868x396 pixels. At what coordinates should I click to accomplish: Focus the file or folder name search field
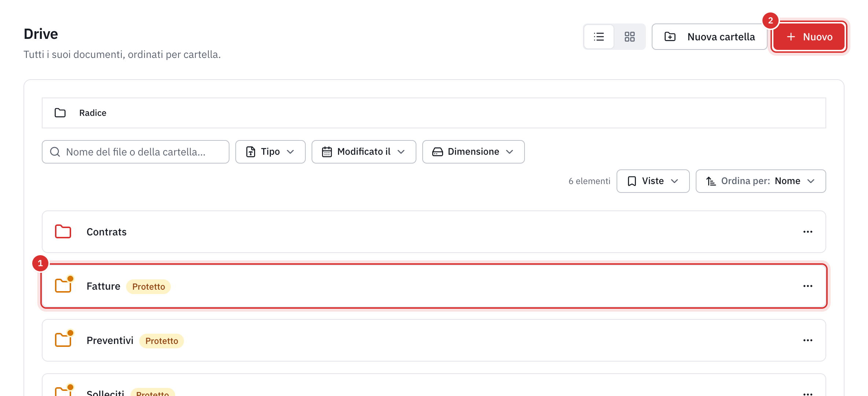(x=136, y=152)
